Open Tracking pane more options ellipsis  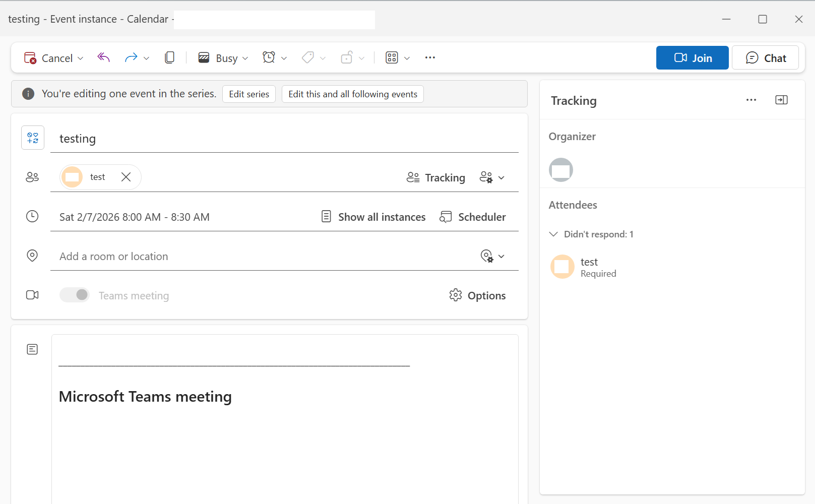(x=751, y=100)
